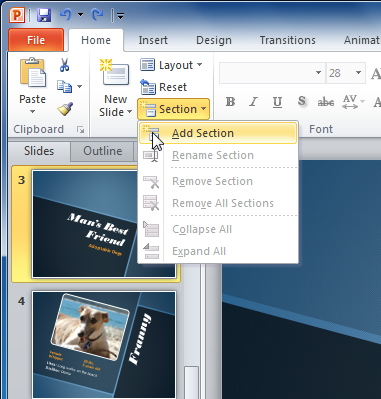
Task: Toggle italic formatting
Action: pyautogui.click(x=253, y=102)
